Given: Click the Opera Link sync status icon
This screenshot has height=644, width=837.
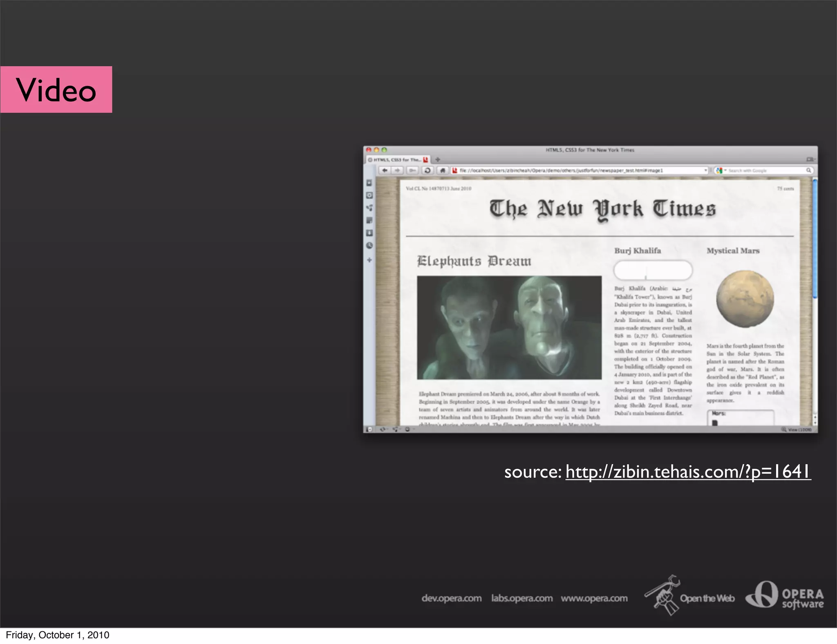Looking at the screenshot, I should [x=383, y=429].
